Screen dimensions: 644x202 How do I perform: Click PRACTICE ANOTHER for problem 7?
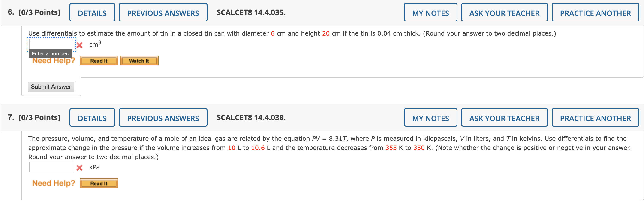(595, 118)
